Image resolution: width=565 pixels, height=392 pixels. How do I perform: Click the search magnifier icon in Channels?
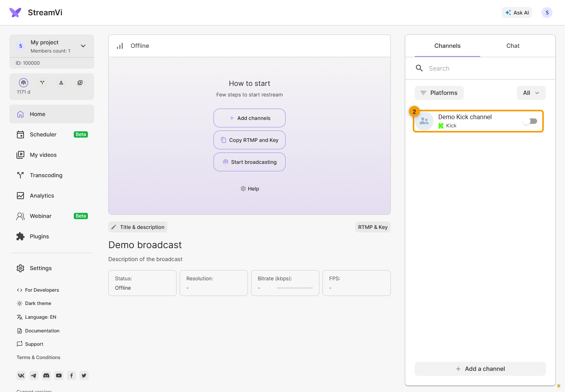[x=419, y=68]
